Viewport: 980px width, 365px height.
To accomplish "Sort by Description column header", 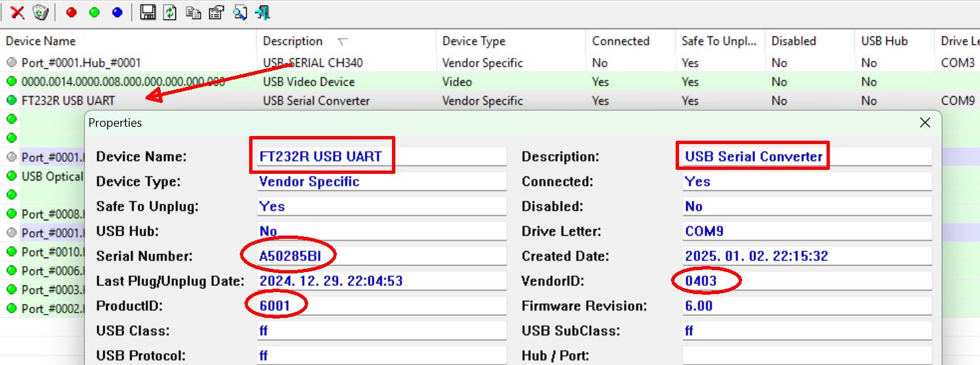I will [x=346, y=41].
